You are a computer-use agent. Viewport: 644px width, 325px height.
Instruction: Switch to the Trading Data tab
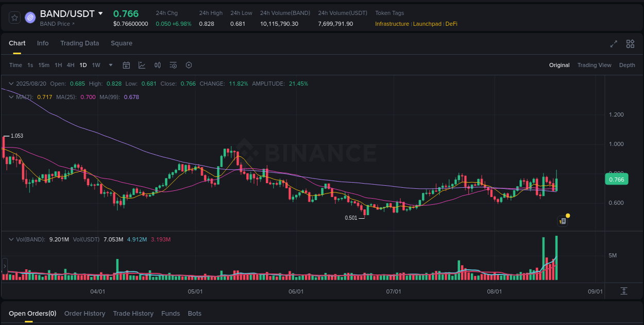tap(79, 43)
